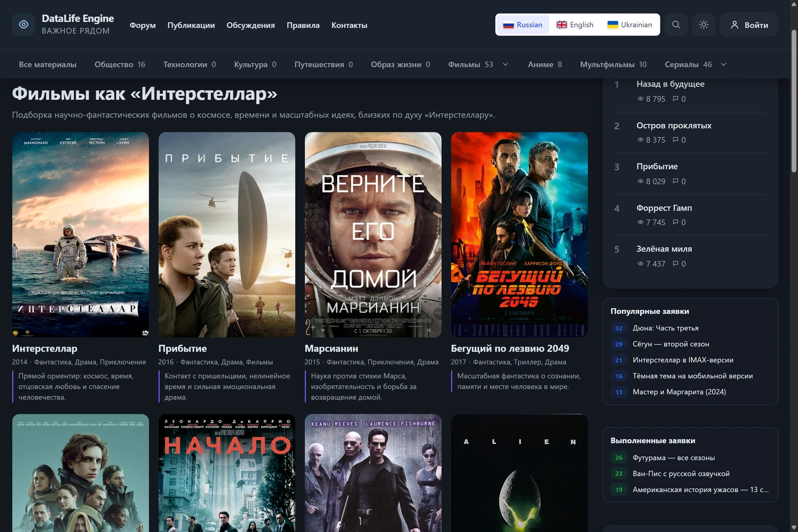The height and width of the screenshot is (532, 798).
Task: Click the Марсианин title link
Action: [331, 349]
